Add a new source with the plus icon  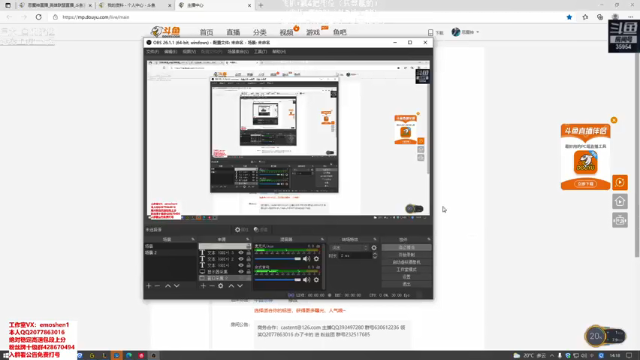pos(203,286)
